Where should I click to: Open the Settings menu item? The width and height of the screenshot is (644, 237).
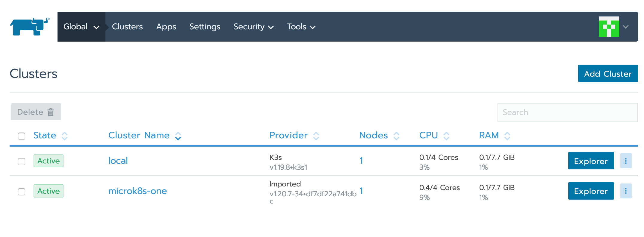coord(205,27)
